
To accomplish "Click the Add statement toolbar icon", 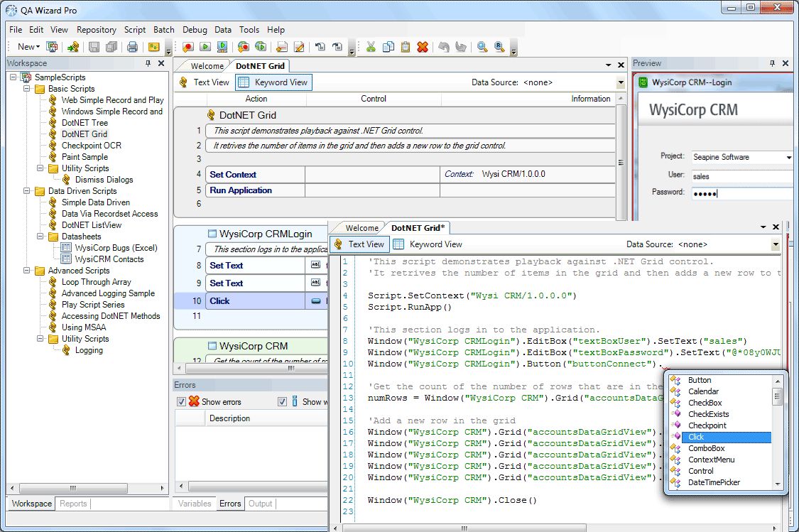I will (x=282, y=47).
